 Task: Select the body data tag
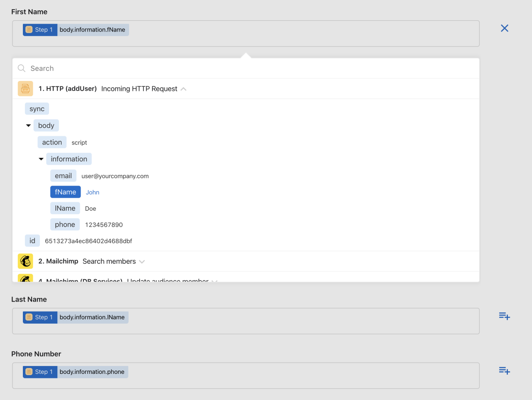pos(46,125)
